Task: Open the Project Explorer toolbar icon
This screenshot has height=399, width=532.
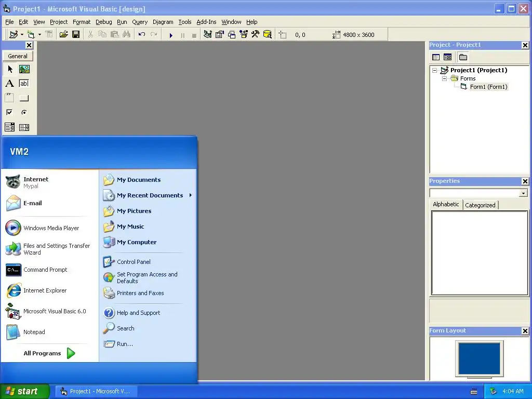Action: 208,34
